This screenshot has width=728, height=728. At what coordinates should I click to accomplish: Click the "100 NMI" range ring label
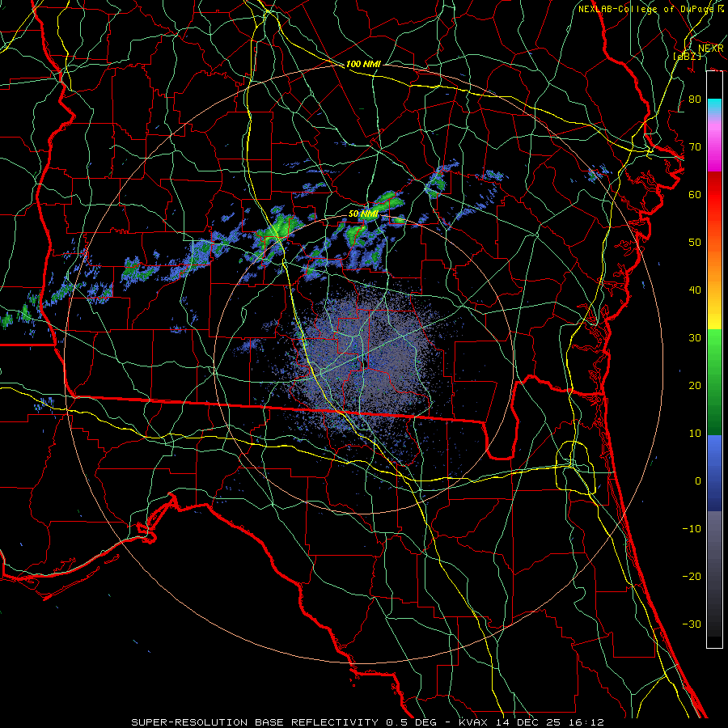pyautogui.click(x=363, y=64)
